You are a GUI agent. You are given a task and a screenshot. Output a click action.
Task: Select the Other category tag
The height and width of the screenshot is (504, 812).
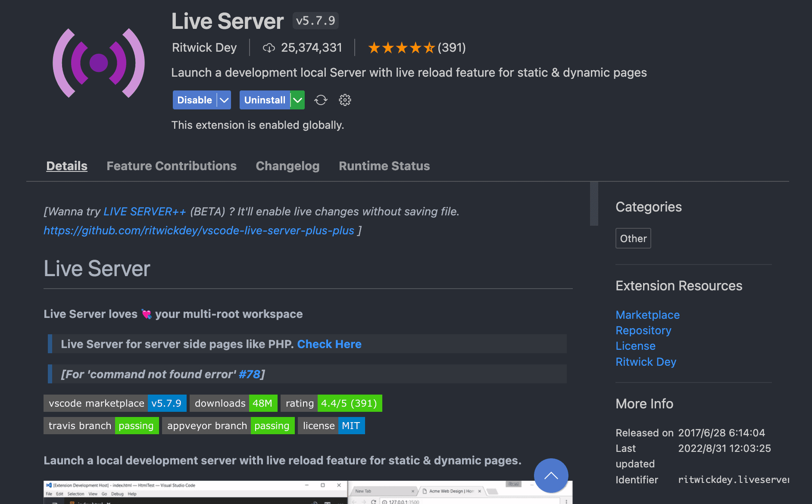tap(633, 238)
